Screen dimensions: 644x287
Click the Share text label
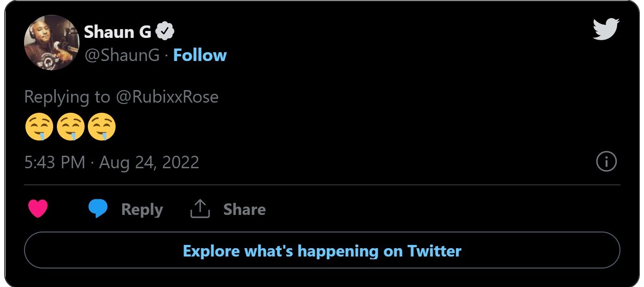(244, 210)
